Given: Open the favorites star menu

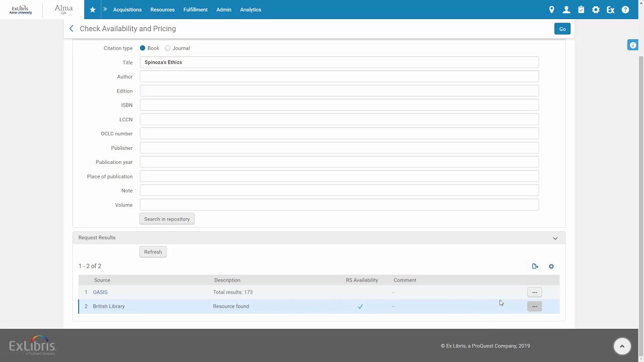Looking at the screenshot, I should (x=93, y=10).
